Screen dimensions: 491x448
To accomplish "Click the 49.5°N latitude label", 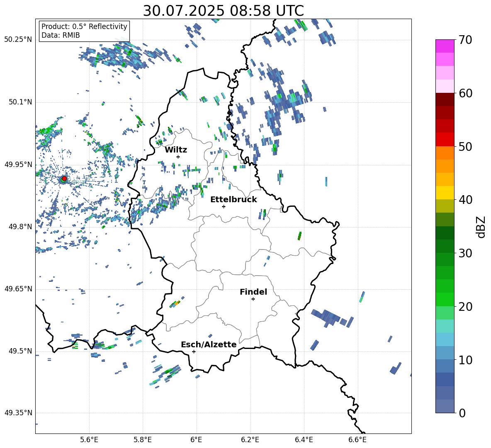I will pos(20,351).
